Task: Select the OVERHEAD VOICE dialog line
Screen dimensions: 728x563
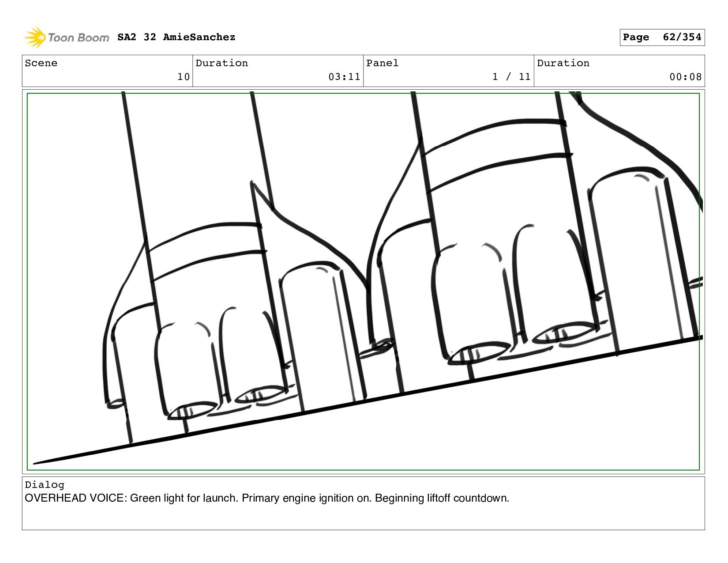Action: click(x=267, y=498)
